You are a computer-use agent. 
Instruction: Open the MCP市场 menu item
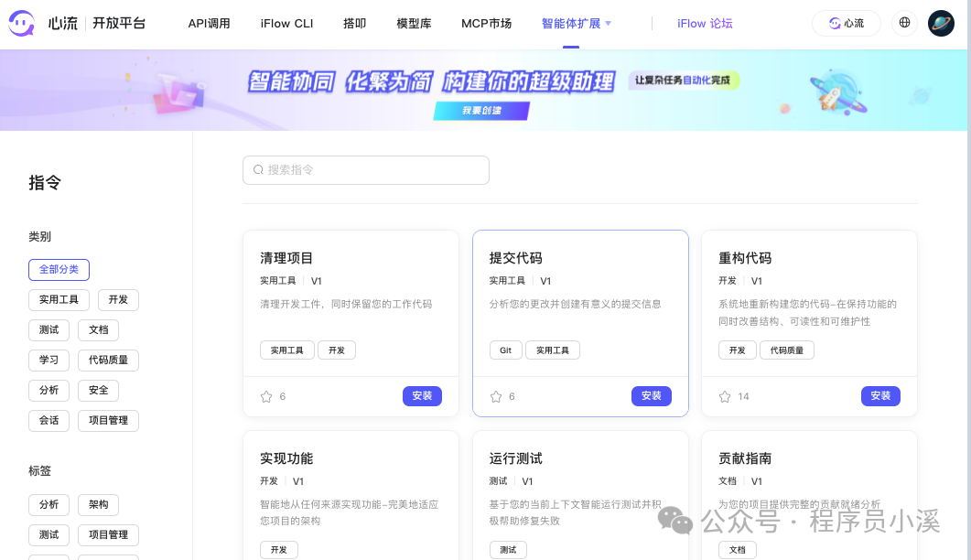[x=486, y=23]
